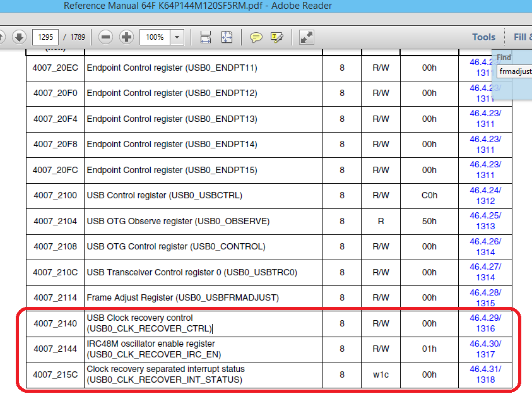Open link 46.4.27/1314 for USB0_USBTRC0
The height and width of the screenshot is (401, 532).
click(x=485, y=272)
